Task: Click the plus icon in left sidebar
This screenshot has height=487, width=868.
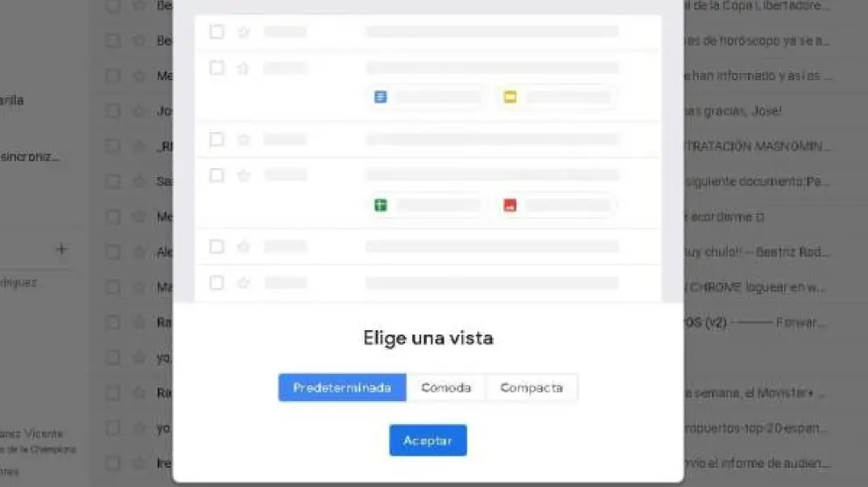Action: click(x=61, y=249)
